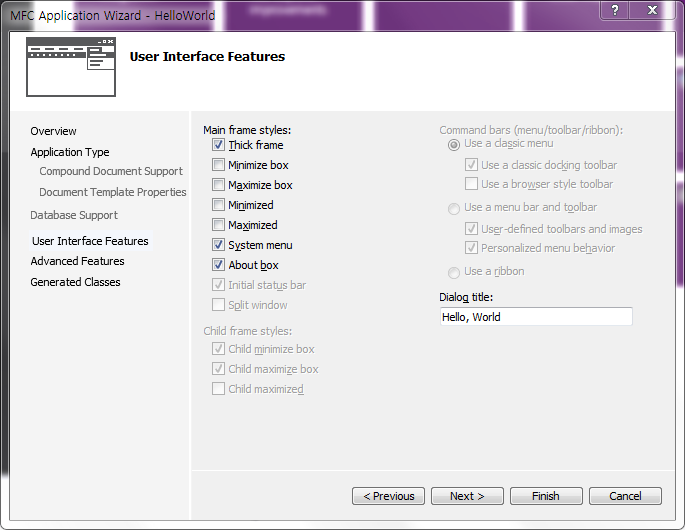The image size is (685, 530).
Task: Click the Finish button
Action: [546, 496]
